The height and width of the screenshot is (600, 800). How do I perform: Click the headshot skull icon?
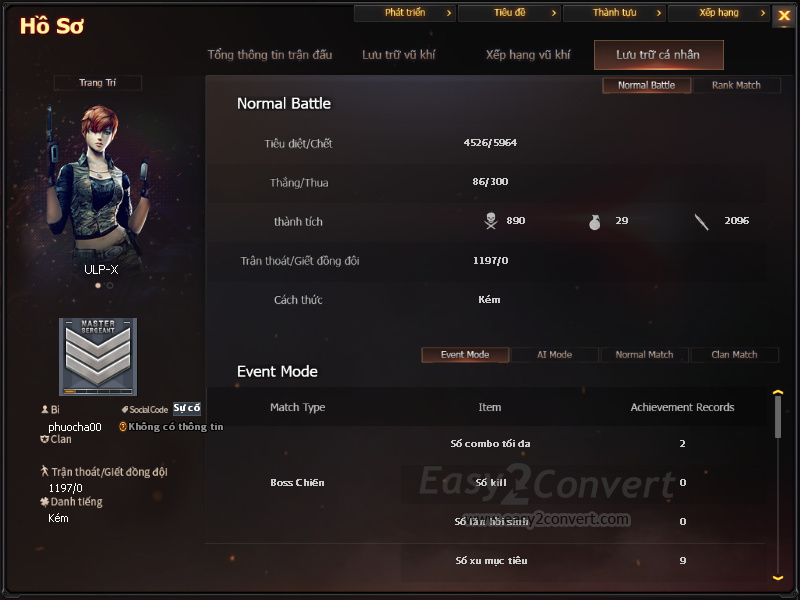[x=491, y=221]
